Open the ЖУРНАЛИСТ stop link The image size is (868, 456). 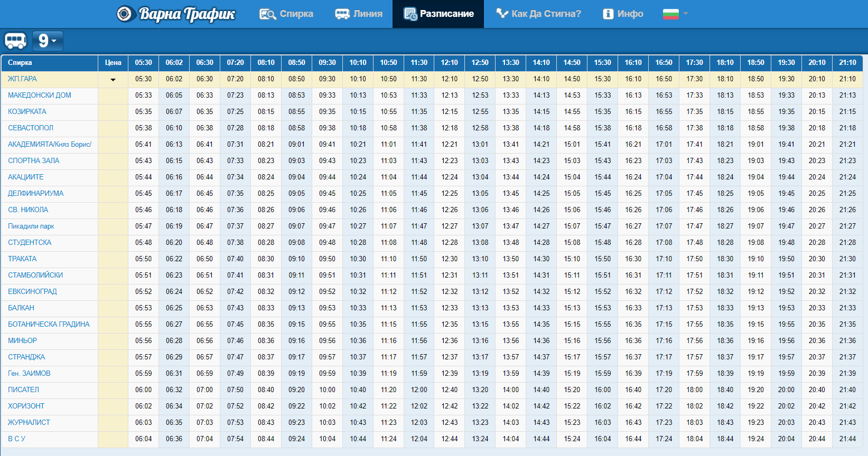coord(29,422)
